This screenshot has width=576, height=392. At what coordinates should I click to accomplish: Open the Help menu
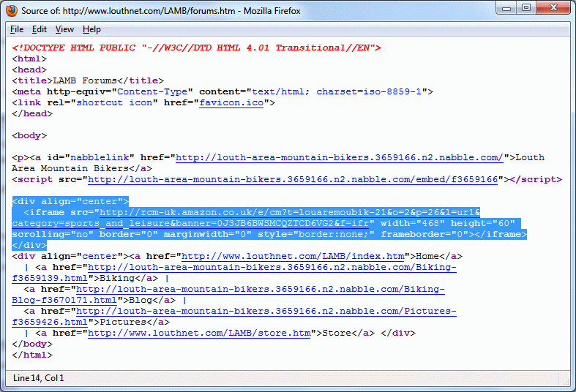[x=91, y=29]
